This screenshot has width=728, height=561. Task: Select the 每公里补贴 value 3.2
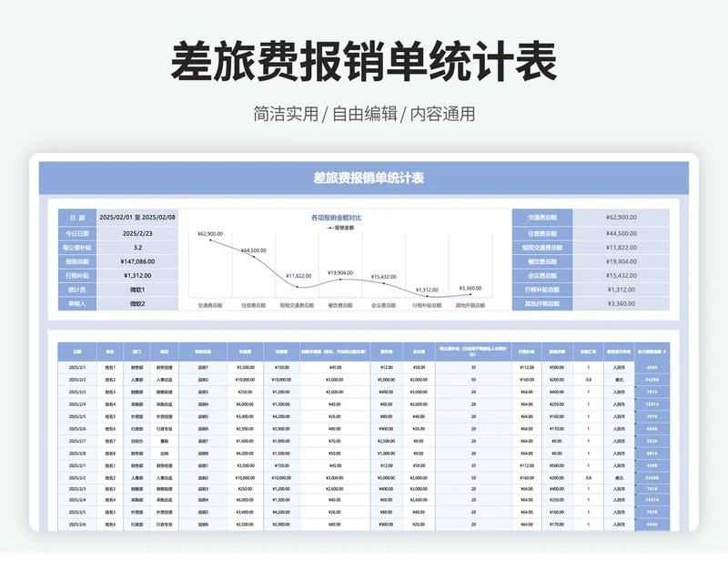pos(137,248)
